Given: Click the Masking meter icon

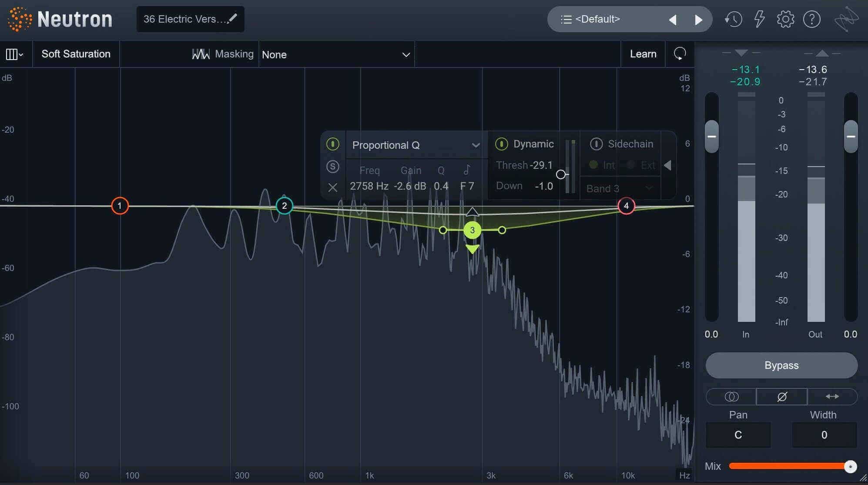Looking at the screenshot, I should coord(201,54).
